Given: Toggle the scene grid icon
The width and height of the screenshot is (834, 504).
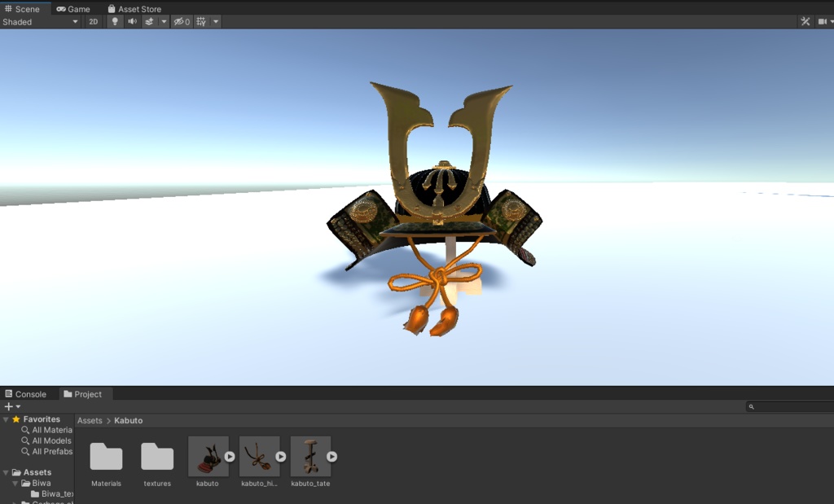Looking at the screenshot, I should (201, 22).
